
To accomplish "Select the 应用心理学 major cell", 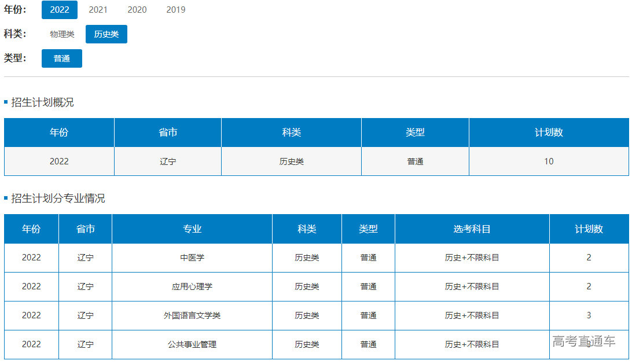I will point(192,286).
